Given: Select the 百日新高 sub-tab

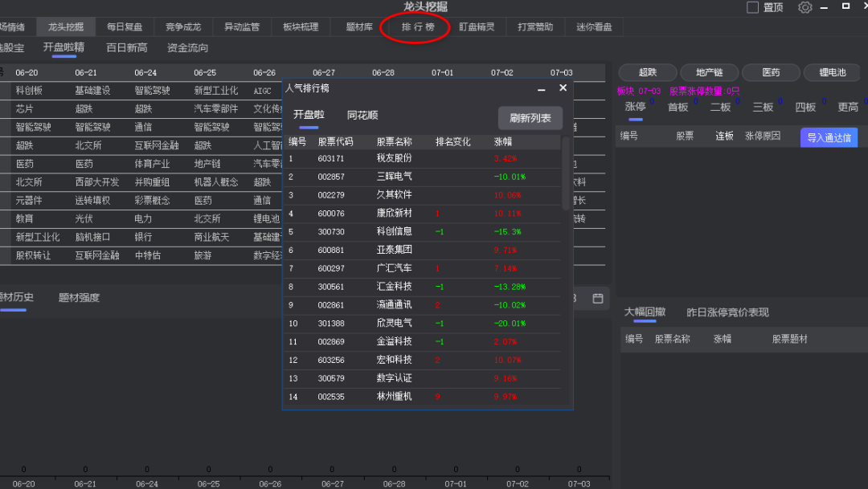Looking at the screenshot, I should (127, 47).
